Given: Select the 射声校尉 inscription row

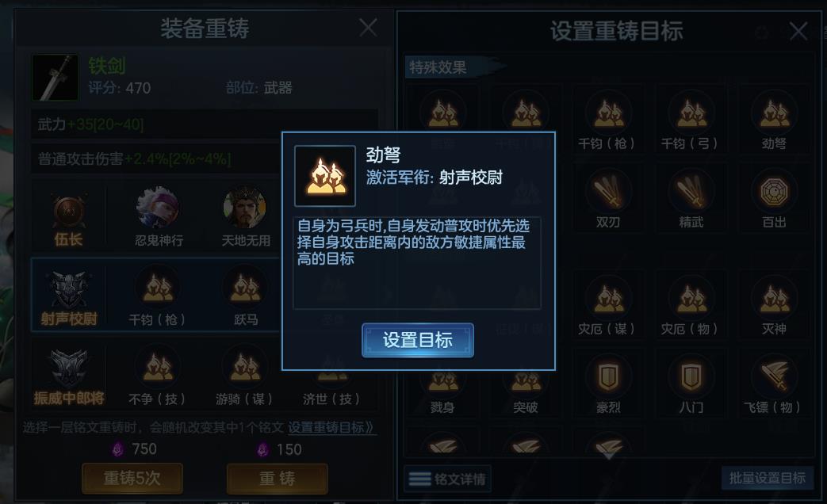Looking at the screenshot, I should 155,295.
